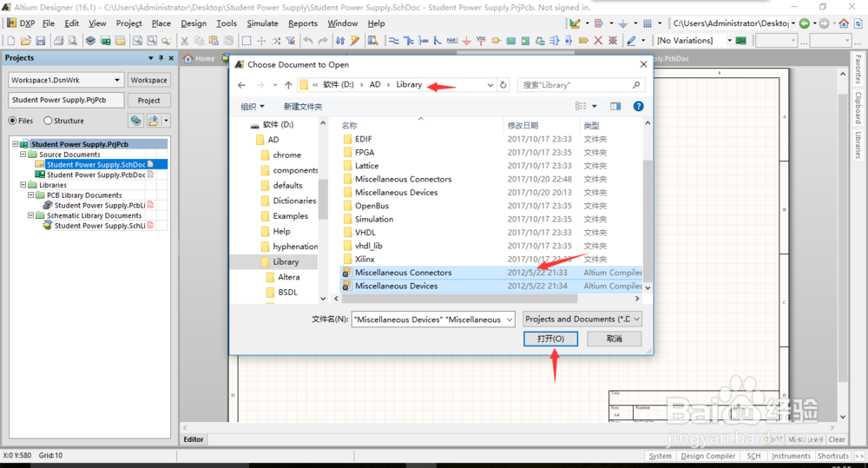Image resolution: width=868 pixels, height=468 pixels.
Task: Open the Libraries side panel tab
Action: click(858, 145)
